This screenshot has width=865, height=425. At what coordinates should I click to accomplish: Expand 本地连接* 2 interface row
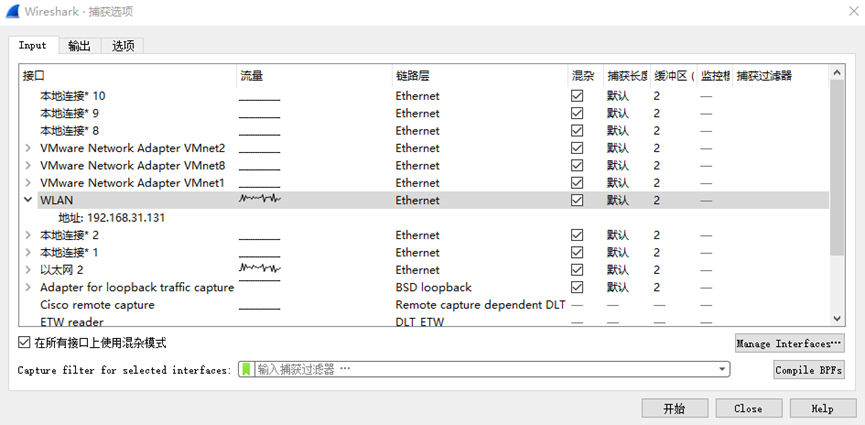(x=28, y=235)
